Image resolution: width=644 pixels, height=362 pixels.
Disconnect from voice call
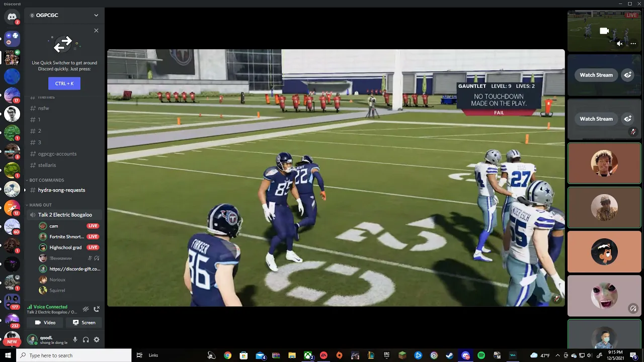(97, 309)
